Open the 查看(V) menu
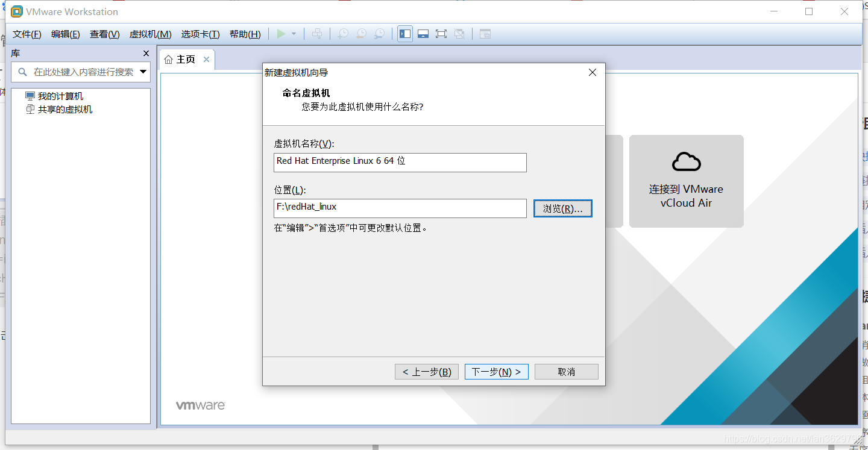The height and width of the screenshot is (450, 868). (x=105, y=34)
